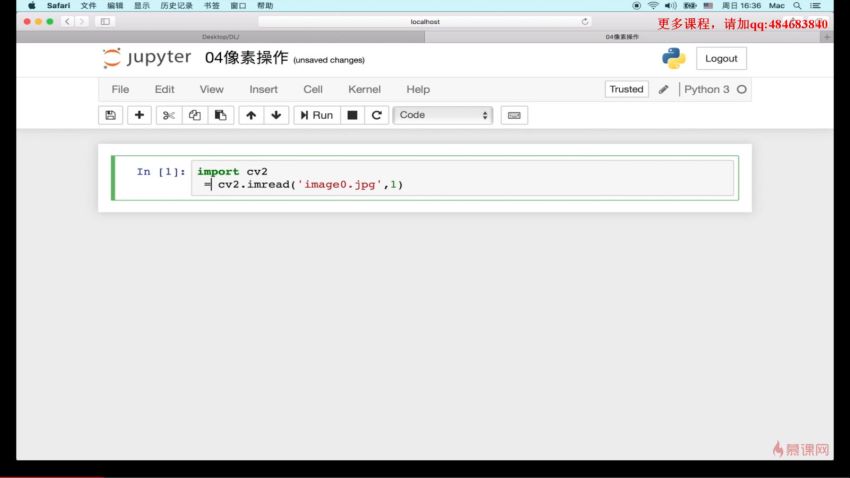Toggle the Trusted notebook indicator
Viewport: 850px width, 478px height.
pyautogui.click(x=626, y=89)
